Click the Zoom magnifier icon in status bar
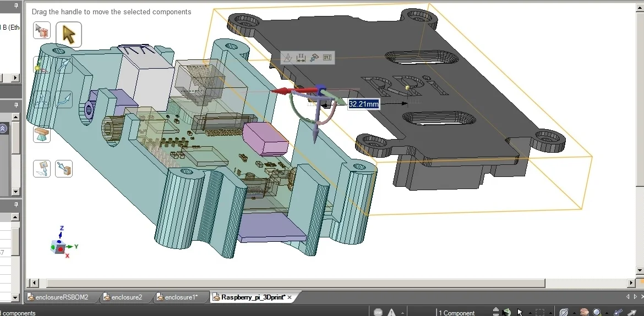 [597, 312]
